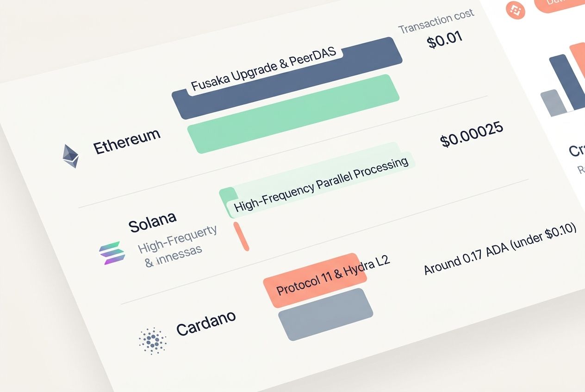
Task: Click the $0.00025 cost value
Action: tap(472, 135)
